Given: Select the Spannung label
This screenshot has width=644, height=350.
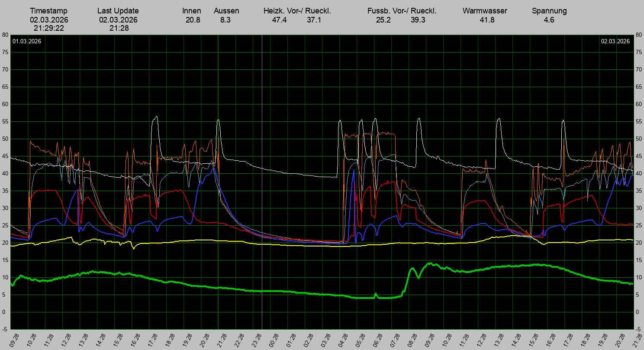Looking at the screenshot, I should click(549, 11).
